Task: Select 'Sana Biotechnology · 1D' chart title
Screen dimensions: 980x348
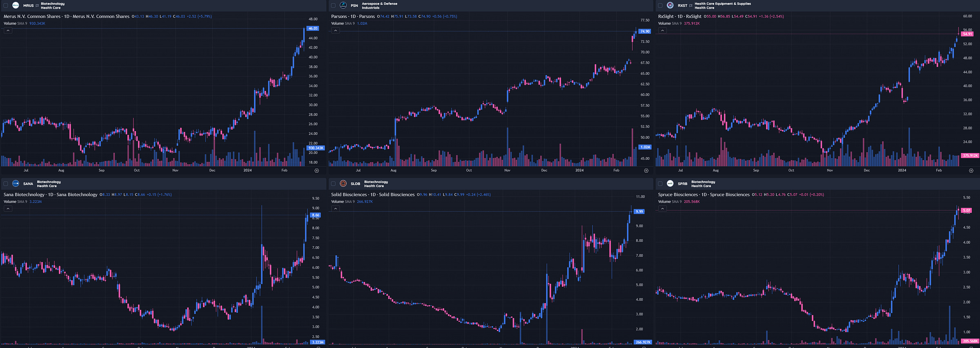Action: pyautogui.click(x=51, y=194)
